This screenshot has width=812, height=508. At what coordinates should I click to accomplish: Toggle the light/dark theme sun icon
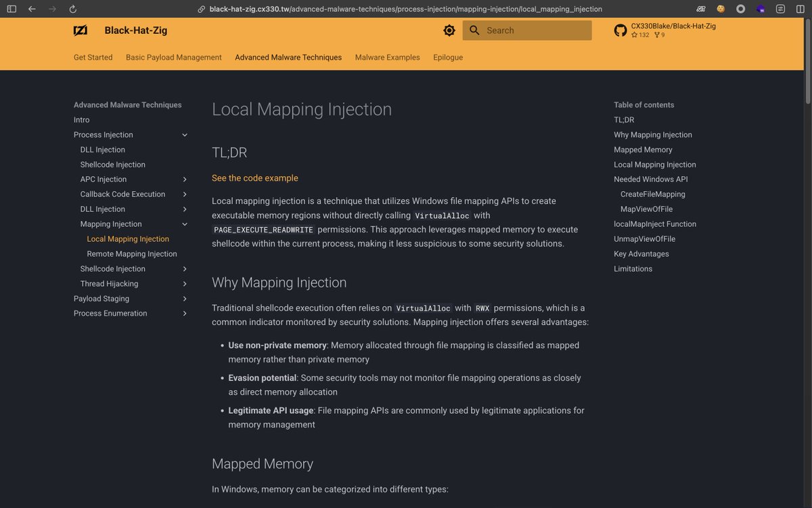point(449,30)
